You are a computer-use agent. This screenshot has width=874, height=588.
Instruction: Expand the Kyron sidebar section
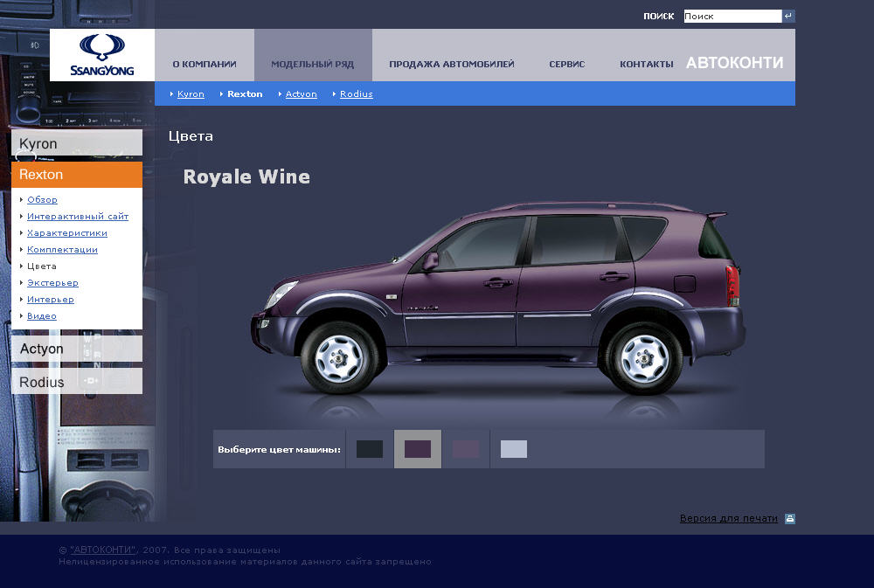point(77,143)
